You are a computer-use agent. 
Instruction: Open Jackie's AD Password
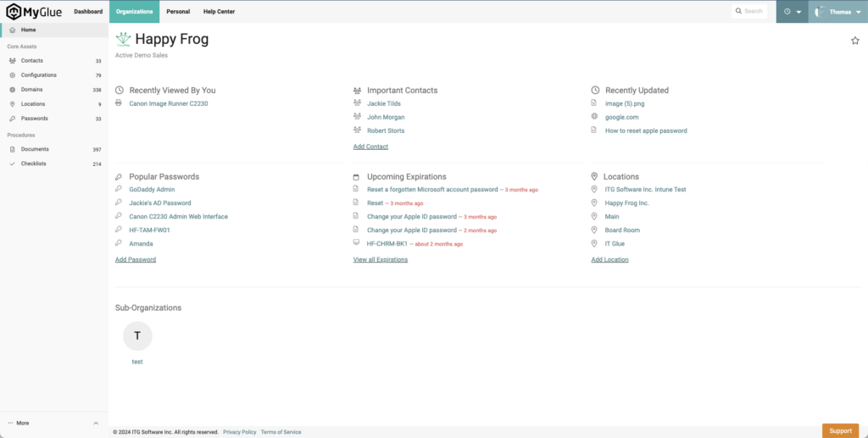pyautogui.click(x=160, y=203)
